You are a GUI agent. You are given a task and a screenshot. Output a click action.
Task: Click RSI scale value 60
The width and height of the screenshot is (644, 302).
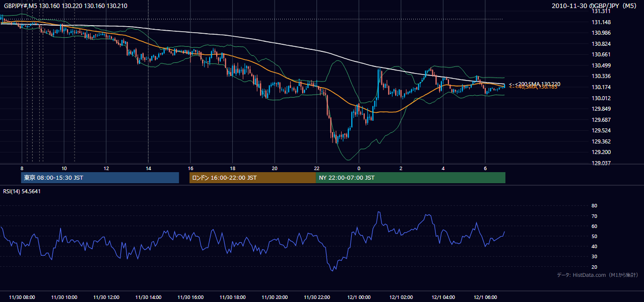click(x=594, y=226)
